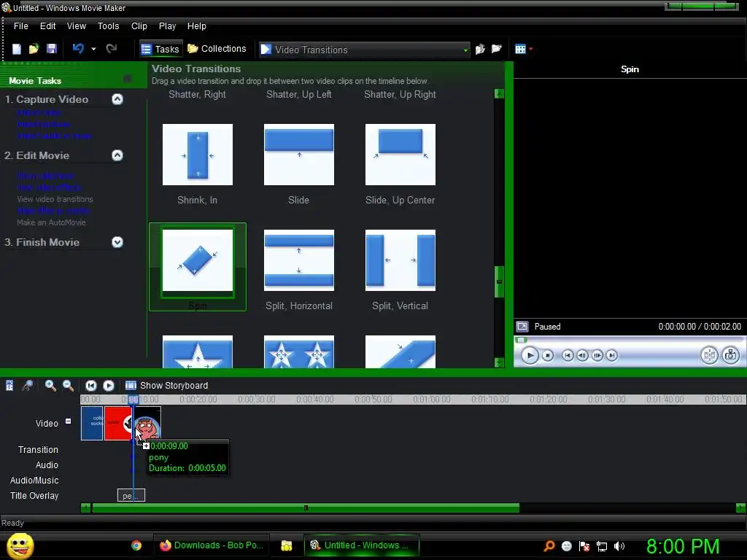Open the View menu
The image size is (747, 560).
[76, 26]
